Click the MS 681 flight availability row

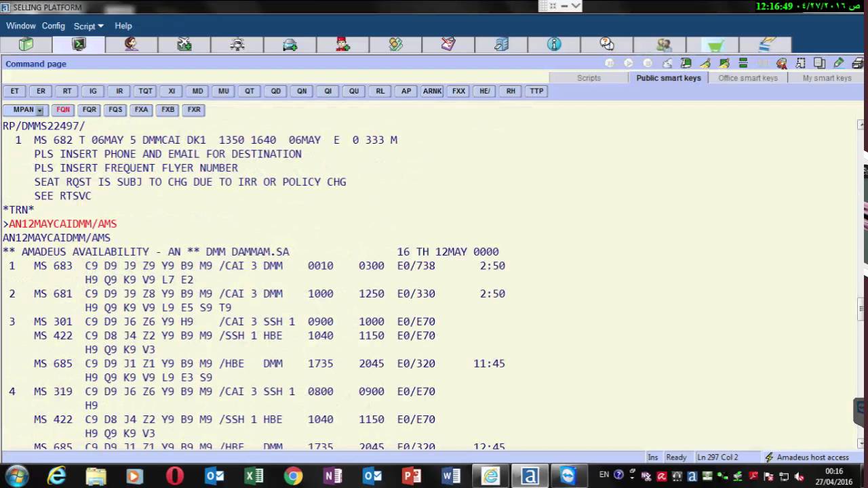pos(257,293)
